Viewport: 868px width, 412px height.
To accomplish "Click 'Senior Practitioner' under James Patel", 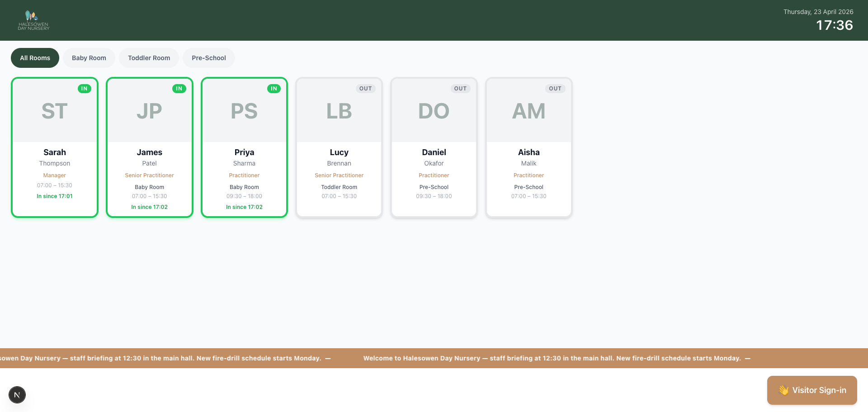I will [150, 175].
